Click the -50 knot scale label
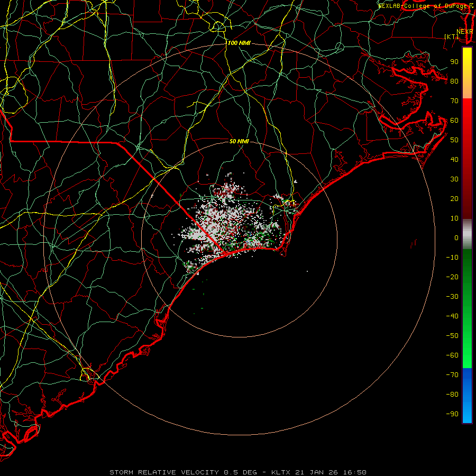476x476 pixels. (452, 336)
